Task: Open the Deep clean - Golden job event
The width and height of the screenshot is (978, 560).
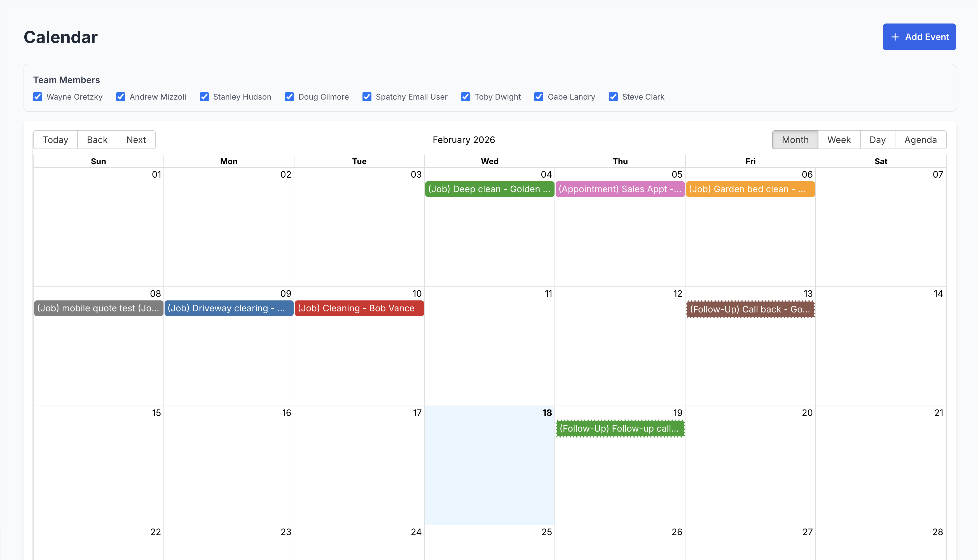Action: click(x=490, y=189)
